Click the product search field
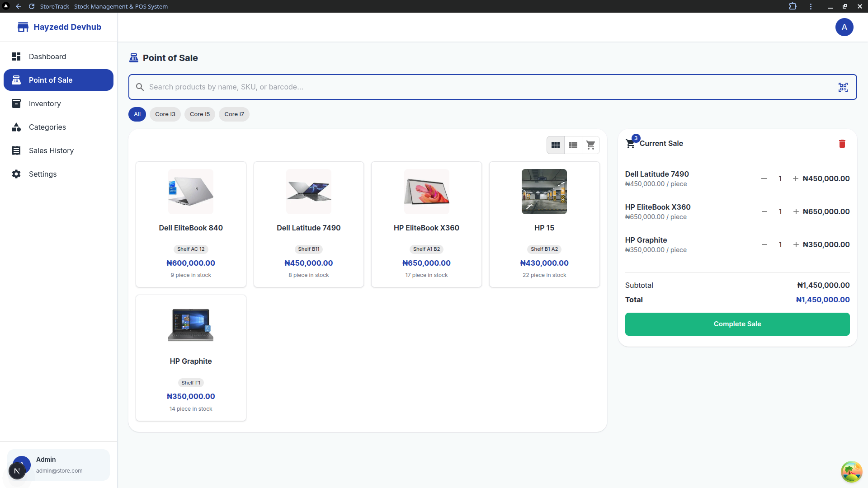The image size is (868, 488). pos(492,87)
